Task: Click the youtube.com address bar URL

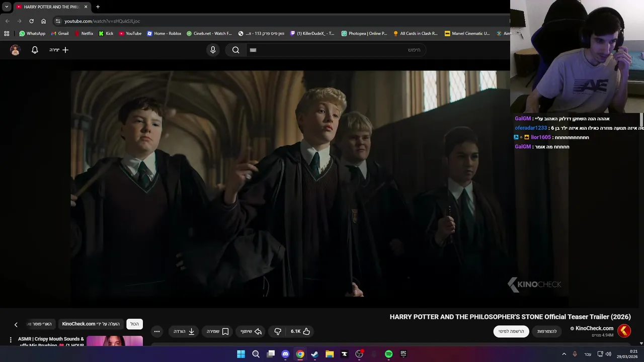Action: [102, 21]
